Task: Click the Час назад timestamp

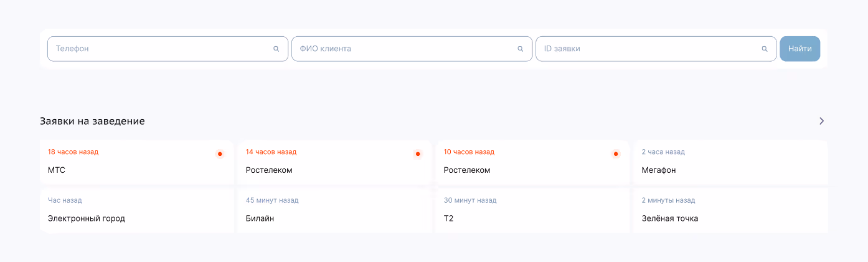Action: pos(65,200)
